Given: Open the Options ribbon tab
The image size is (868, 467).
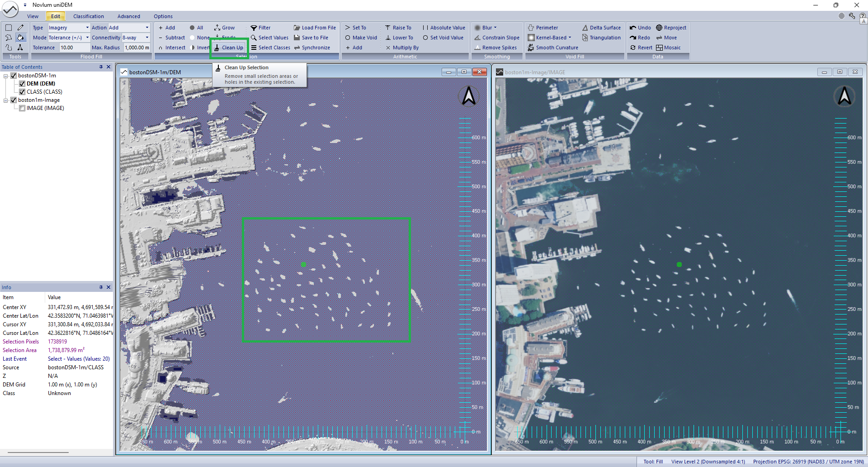Looking at the screenshot, I should click(x=163, y=16).
